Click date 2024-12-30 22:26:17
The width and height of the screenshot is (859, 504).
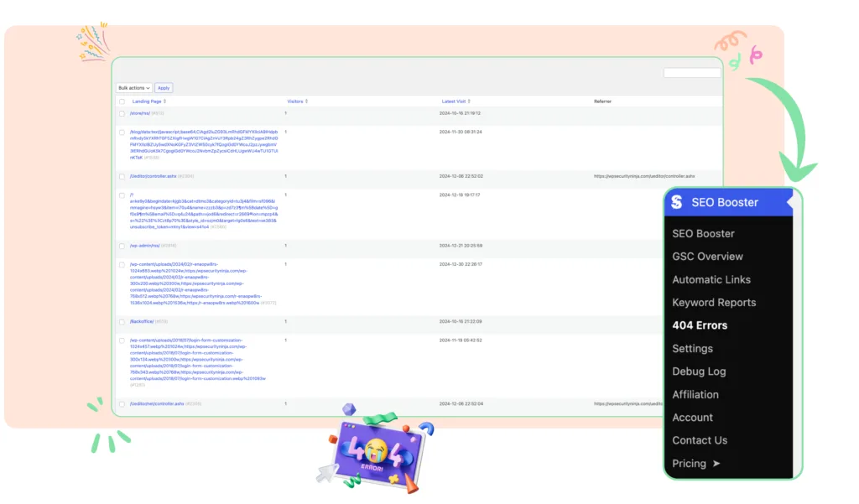pos(461,265)
